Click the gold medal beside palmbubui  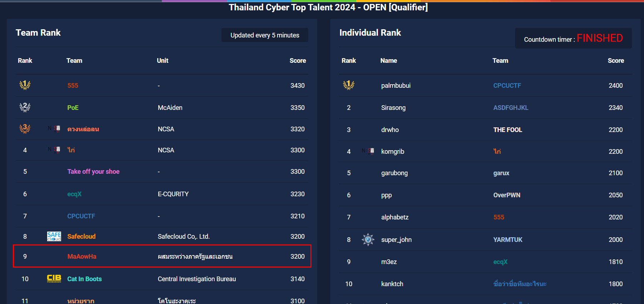349,85
